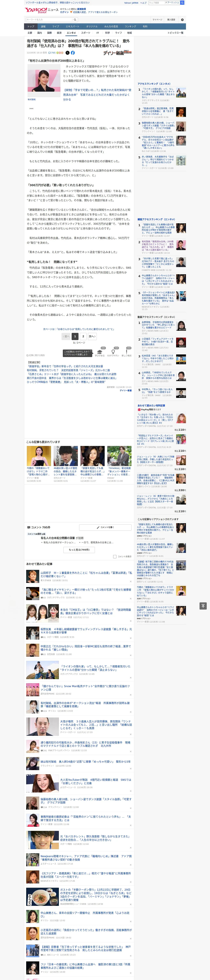Click the 永野芽郁 video ranking thumbnail

(181, 326)
